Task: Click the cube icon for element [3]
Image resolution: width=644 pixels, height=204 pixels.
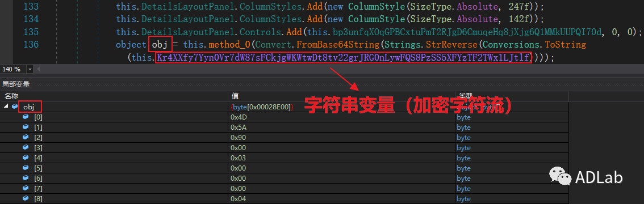Action: point(26,147)
